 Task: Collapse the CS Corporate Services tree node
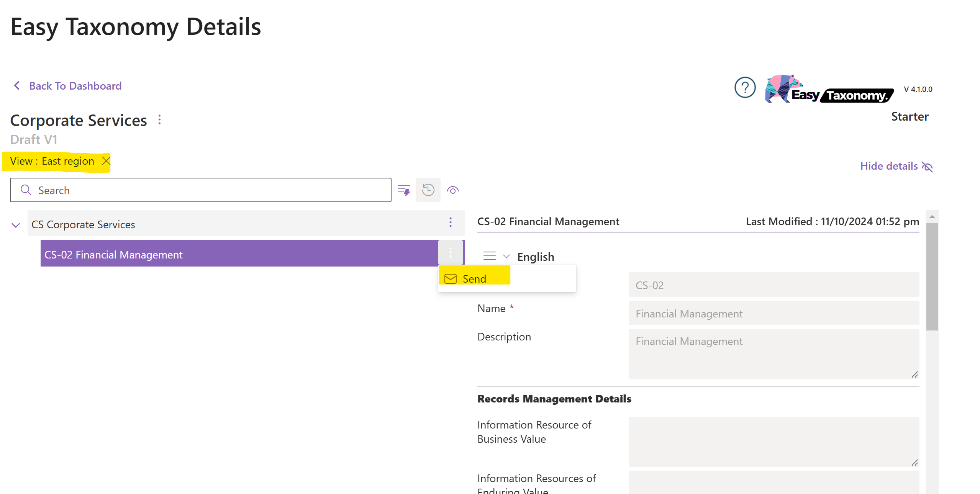click(16, 225)
